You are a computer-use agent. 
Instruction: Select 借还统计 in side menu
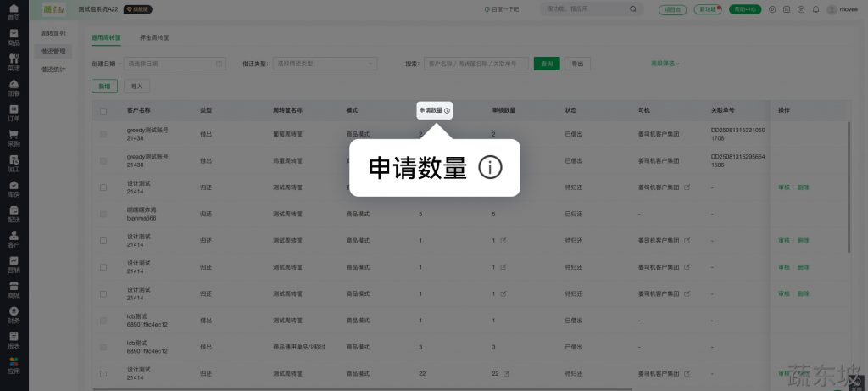[53, 69]
